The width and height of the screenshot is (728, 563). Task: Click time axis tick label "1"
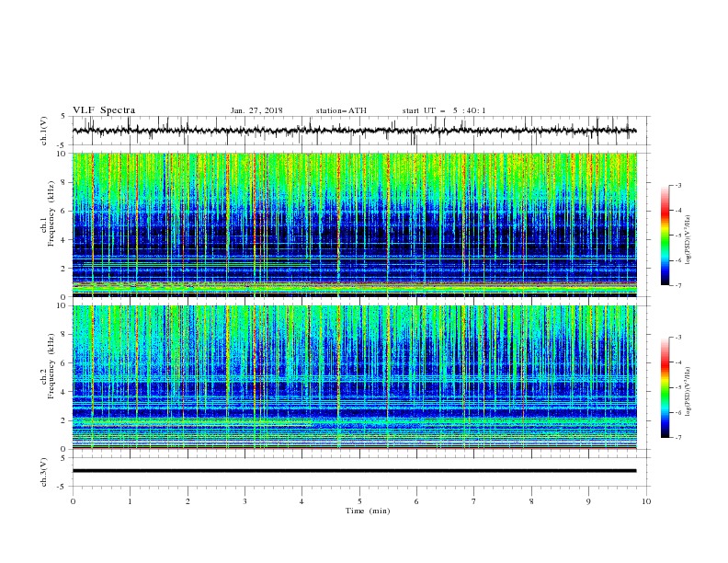(130, 501)
